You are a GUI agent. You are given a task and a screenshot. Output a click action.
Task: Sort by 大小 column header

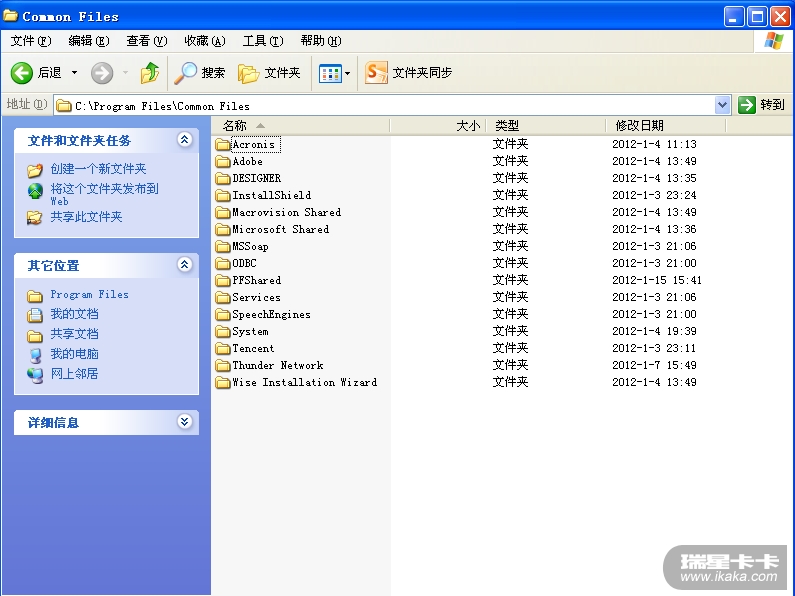coord(438,125)
